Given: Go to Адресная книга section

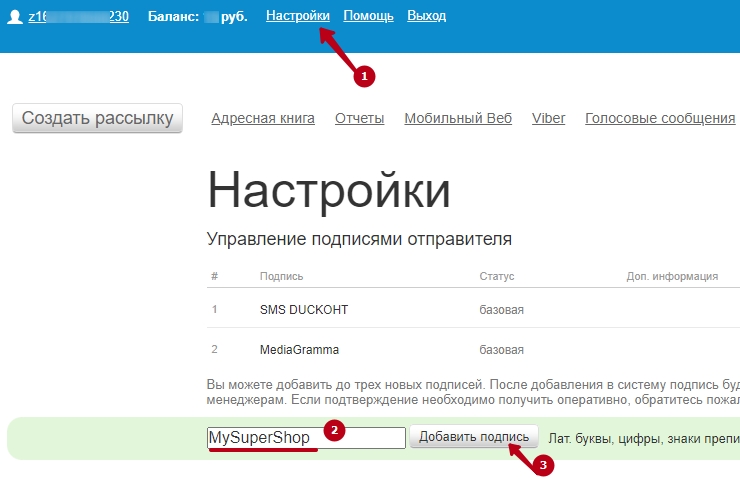Looking at the screenshot, I should (x=263, y=118).
